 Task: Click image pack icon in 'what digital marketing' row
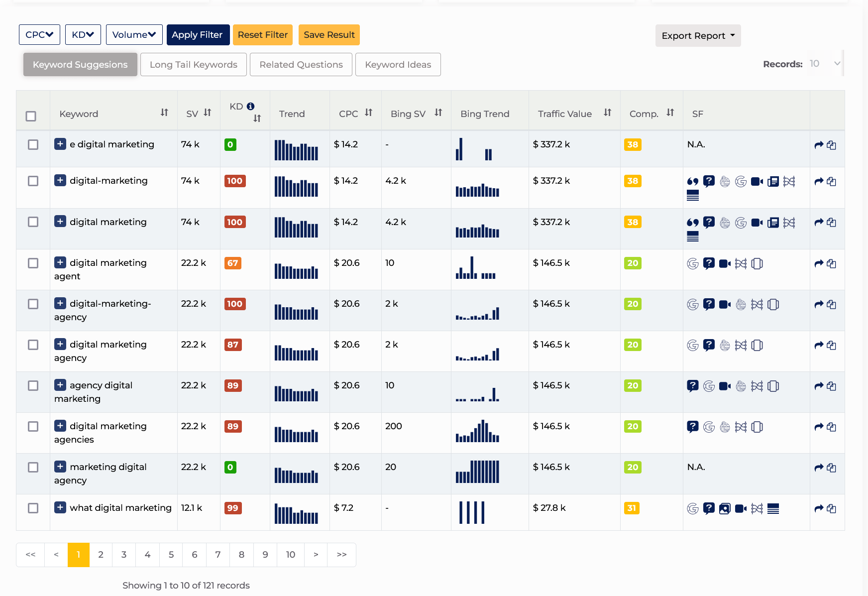(x=725, y=508)
